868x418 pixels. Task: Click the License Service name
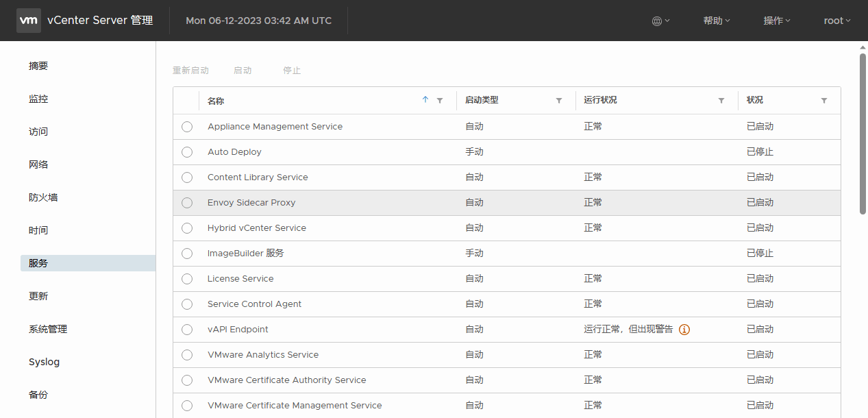pyautogui.click(x=240, y=279)
